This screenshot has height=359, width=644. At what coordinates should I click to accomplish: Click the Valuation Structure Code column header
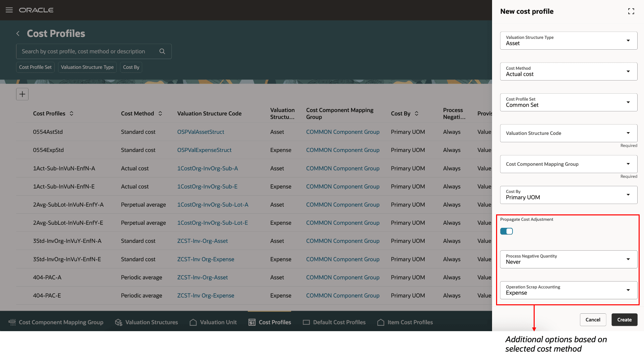pyautogui.click(x=209, y=113)
